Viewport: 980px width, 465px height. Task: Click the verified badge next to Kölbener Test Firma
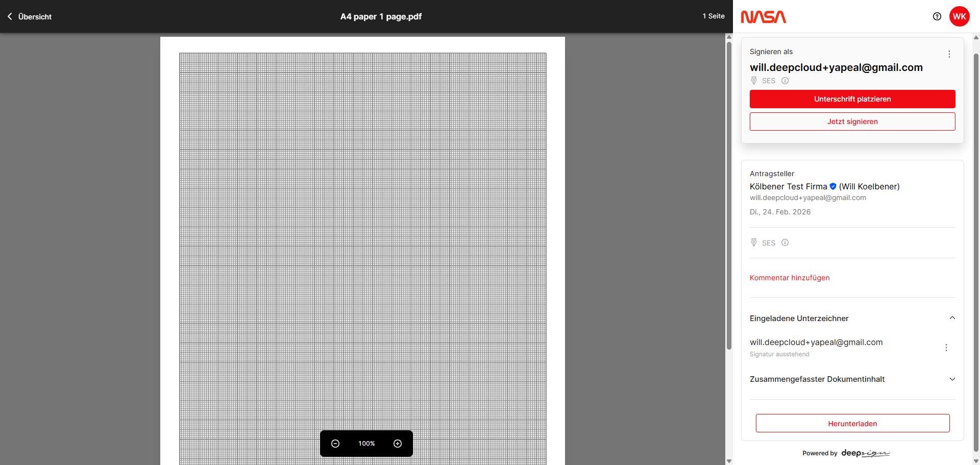point(833,186)
